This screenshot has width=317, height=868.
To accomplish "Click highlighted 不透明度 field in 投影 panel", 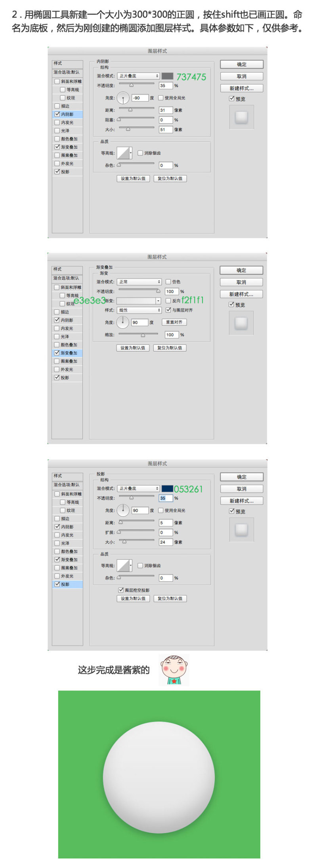I will pos(166,498).
